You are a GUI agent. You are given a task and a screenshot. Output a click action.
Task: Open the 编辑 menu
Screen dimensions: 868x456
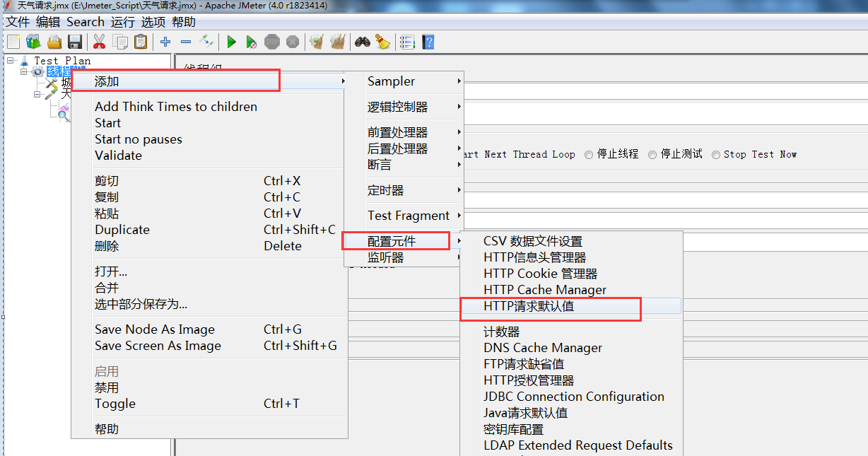coord(48,22)
